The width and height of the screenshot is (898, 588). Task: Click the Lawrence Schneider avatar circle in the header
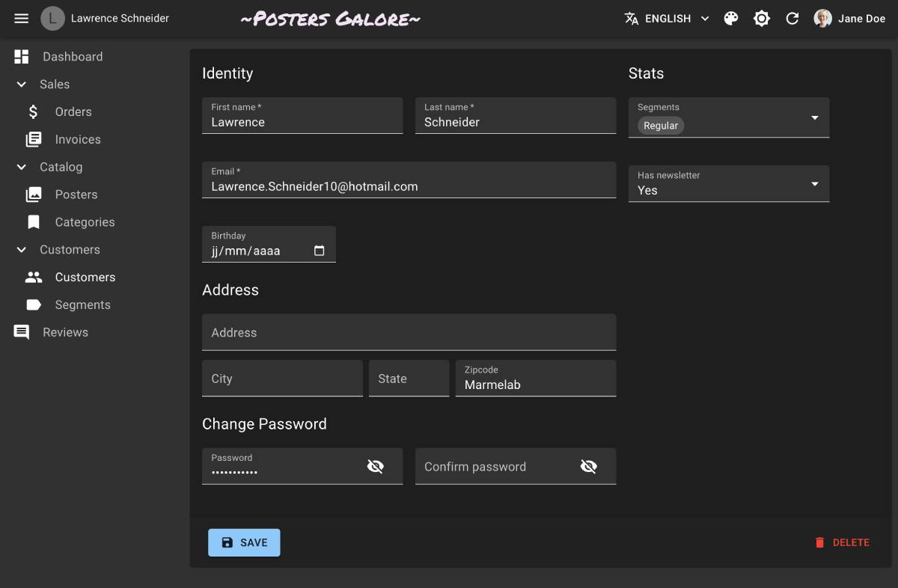click(52, 18)
